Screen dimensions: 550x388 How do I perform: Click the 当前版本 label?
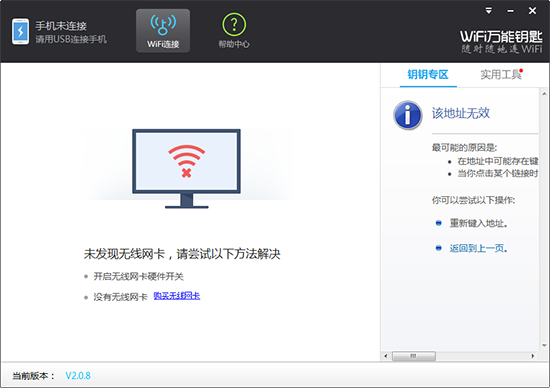pyautogui.click(x=33, y=376)
